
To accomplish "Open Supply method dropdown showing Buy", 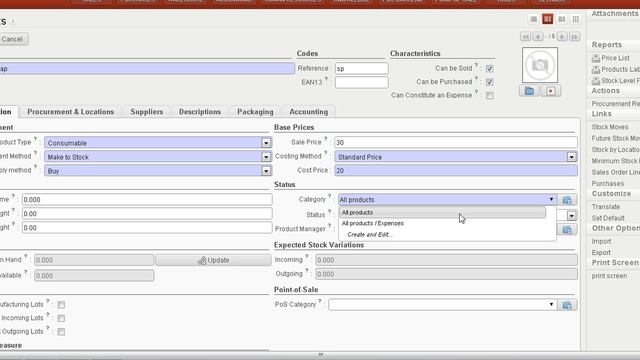I will point(266,171).
